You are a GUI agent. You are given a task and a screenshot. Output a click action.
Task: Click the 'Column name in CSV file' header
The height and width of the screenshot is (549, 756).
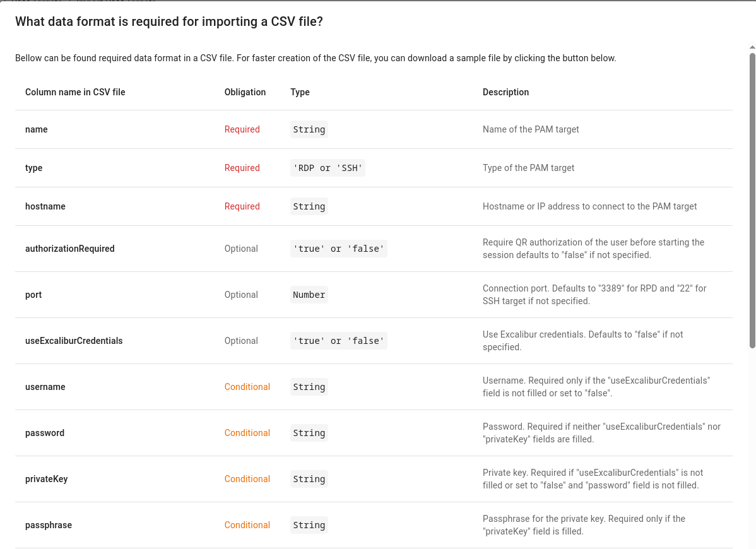(x=75, y=92)
